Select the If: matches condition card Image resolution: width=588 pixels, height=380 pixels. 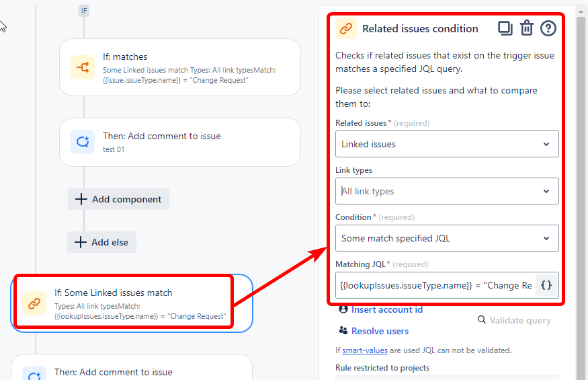[x=180, y=67]
